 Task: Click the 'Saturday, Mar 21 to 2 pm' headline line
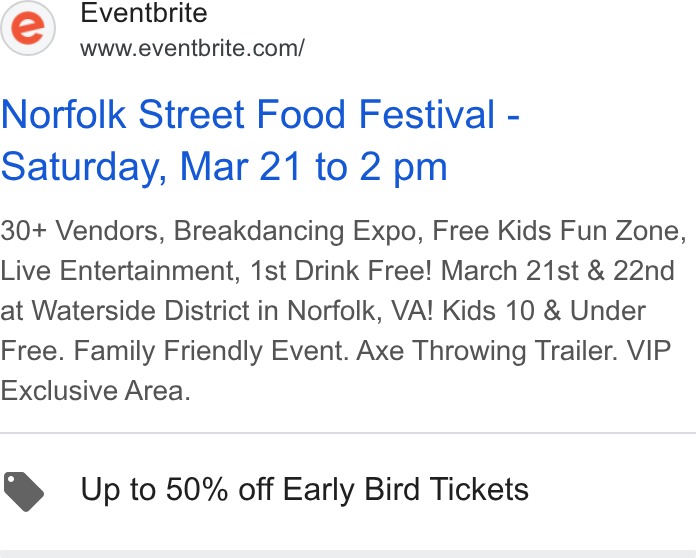(x=224, y=167)
